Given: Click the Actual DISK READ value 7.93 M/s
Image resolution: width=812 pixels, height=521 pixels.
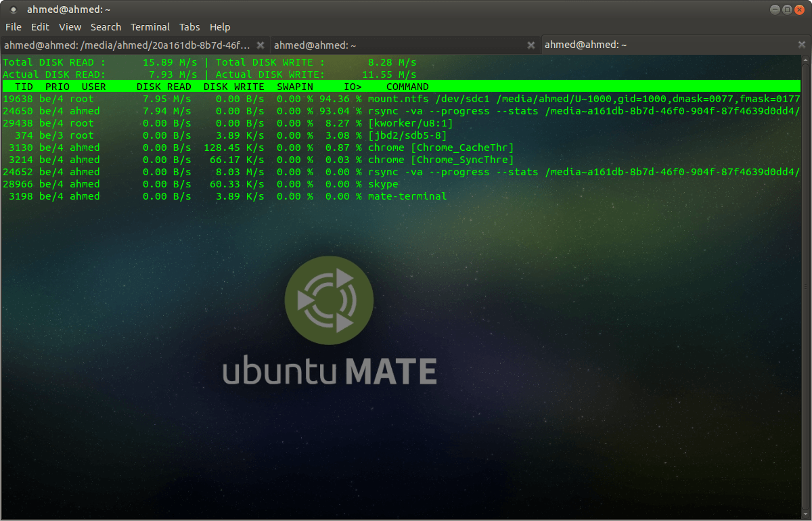Looking at the screenshot, I should [x=173, y=74].
